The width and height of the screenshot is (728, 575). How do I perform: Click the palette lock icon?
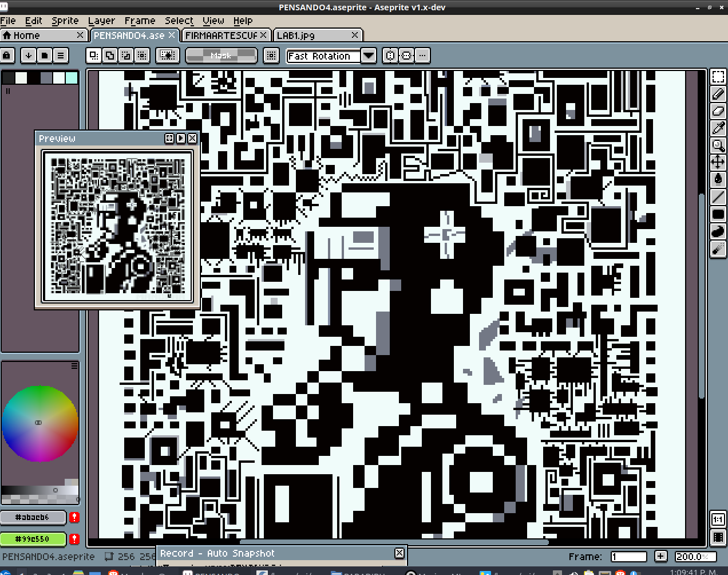click(x=7, y=56)
